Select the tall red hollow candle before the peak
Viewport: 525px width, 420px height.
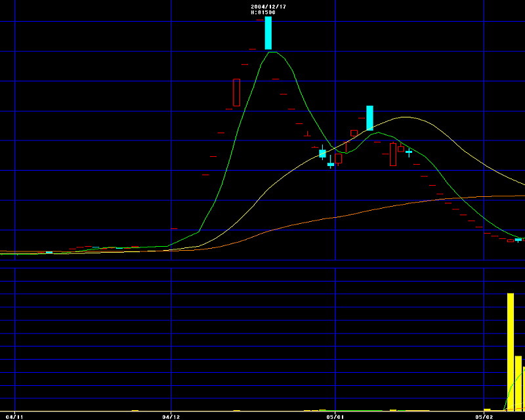(237, 92)
